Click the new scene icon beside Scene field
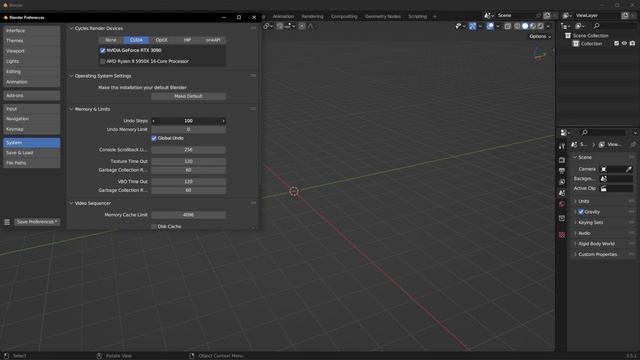 coord(547,16)
